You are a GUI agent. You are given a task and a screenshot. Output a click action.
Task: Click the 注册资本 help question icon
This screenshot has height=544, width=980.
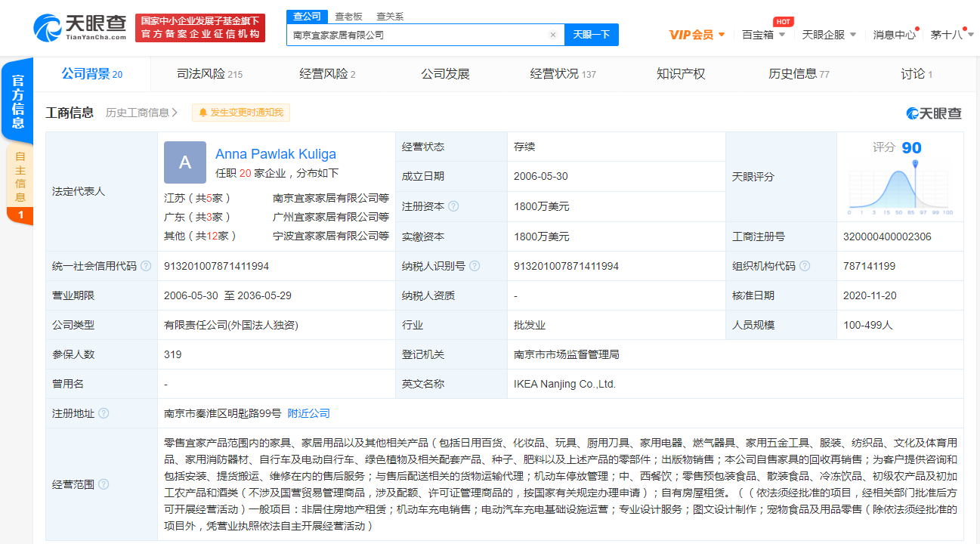(x=453, y=206)
